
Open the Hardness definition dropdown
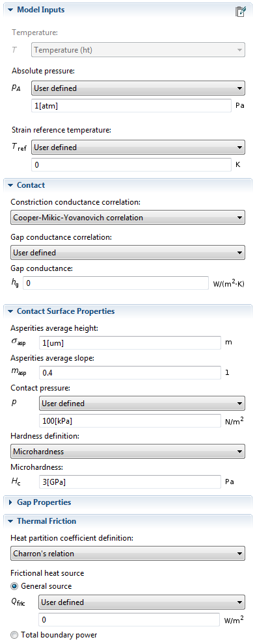pos(127,452)
